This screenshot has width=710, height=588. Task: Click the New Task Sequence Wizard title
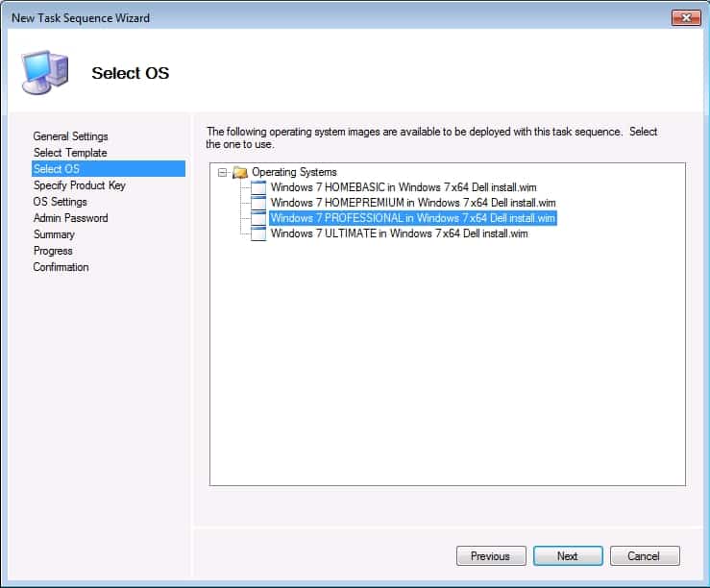coord(81,18)
